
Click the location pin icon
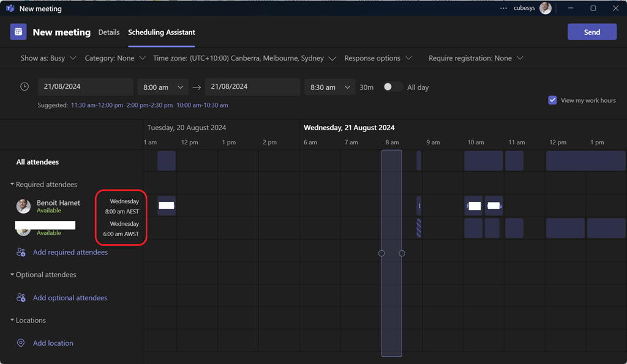[x=21, y=343]
